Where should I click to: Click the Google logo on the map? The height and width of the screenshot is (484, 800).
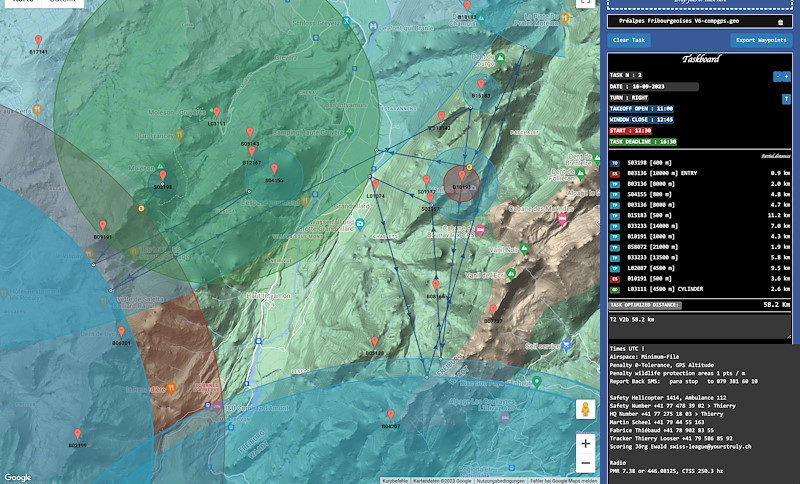[x=18, y=477]
